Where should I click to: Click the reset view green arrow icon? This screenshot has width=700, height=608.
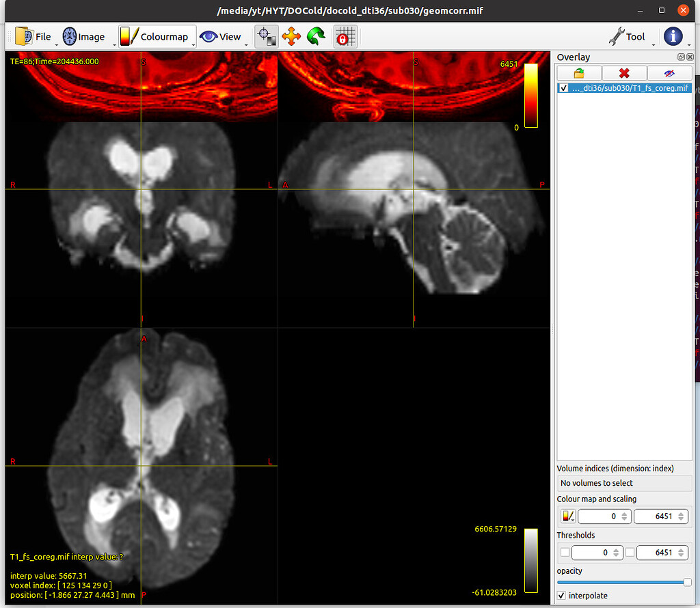click(x=314, y=36)
